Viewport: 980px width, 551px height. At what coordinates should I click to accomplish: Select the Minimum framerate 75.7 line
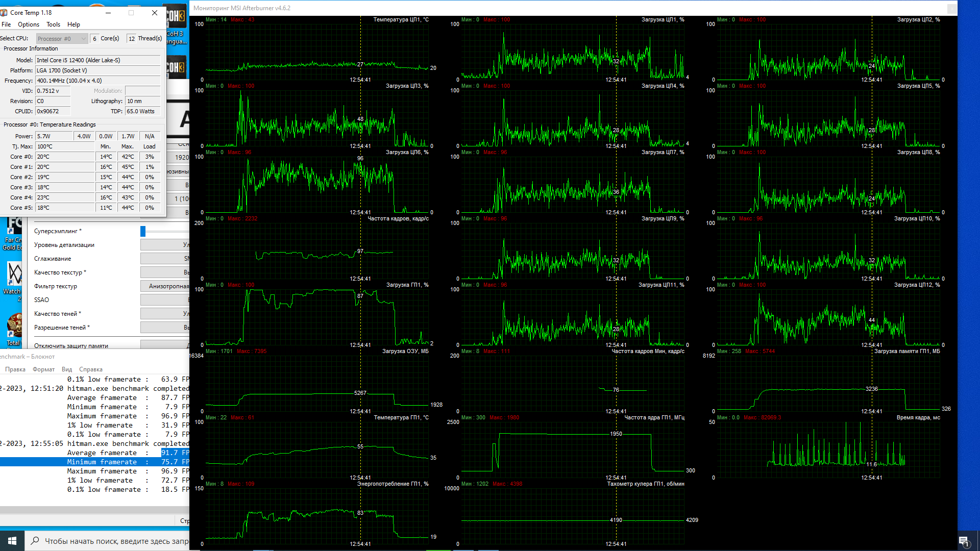pyautogui.click(x=102, y=462)
